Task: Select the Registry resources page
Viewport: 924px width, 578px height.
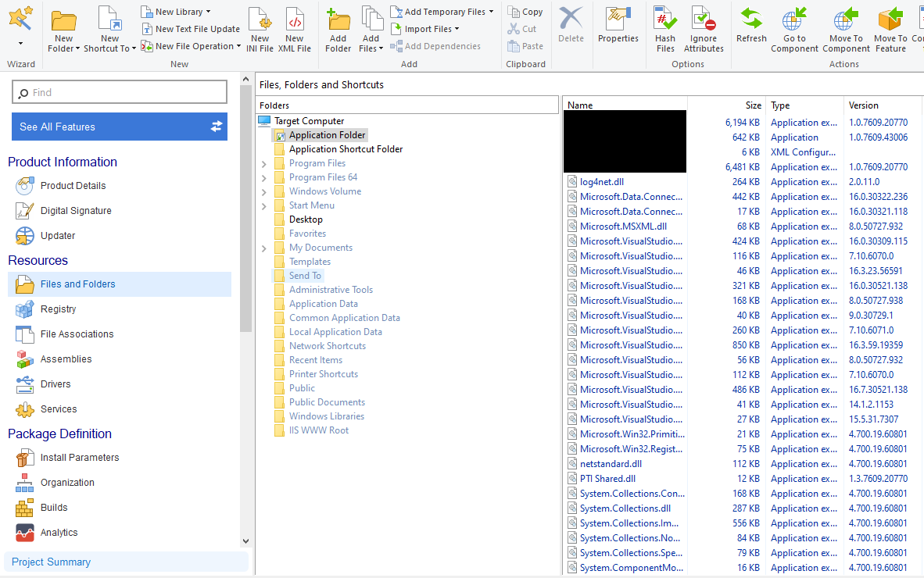Action: coord(58,309)
